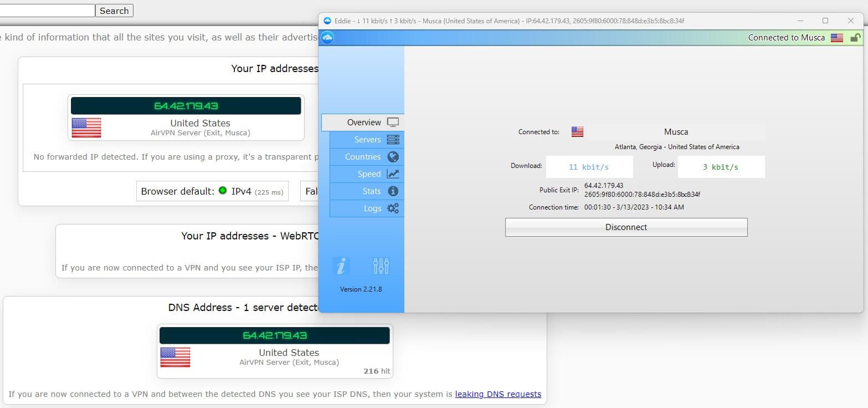Click the Download 11 kbit/s value
Viewport: 868px width, 408px height.
coord(589,167)
